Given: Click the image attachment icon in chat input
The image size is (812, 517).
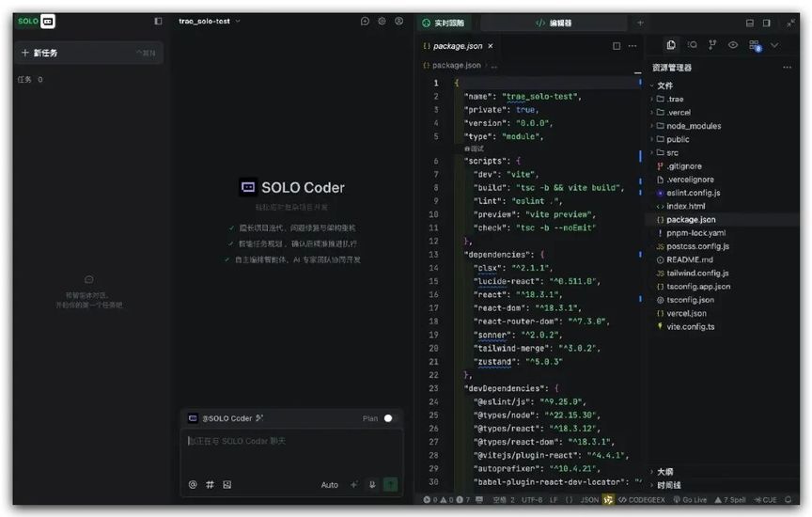Looking at the screenshot, I should point(226,485).
